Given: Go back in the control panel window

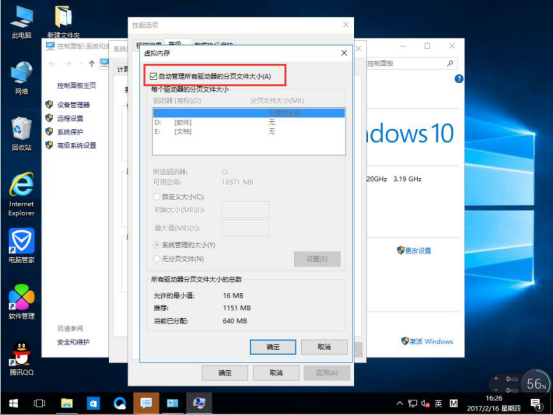Looking at the screenshot, I should click(52, 63).
